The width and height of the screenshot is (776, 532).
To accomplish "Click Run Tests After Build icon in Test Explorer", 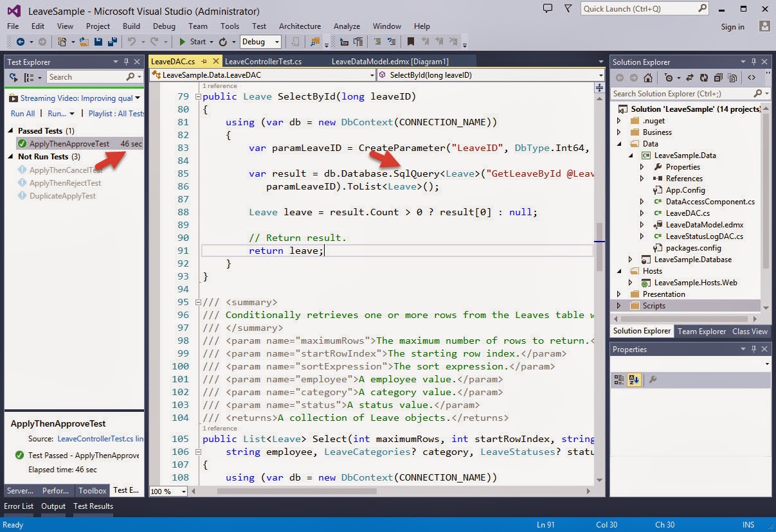I will pos(14,77).
